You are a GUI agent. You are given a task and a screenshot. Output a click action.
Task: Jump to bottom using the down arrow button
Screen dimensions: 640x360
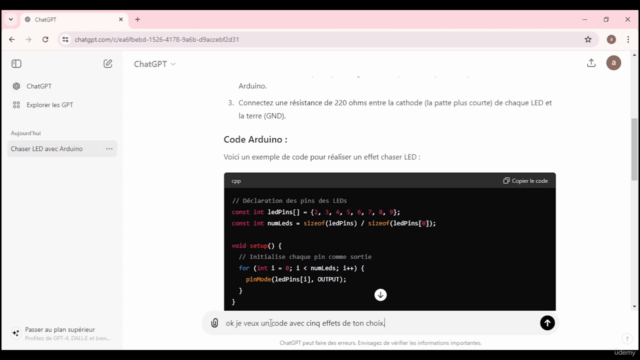pyautogui.click(x=380, y=295)
